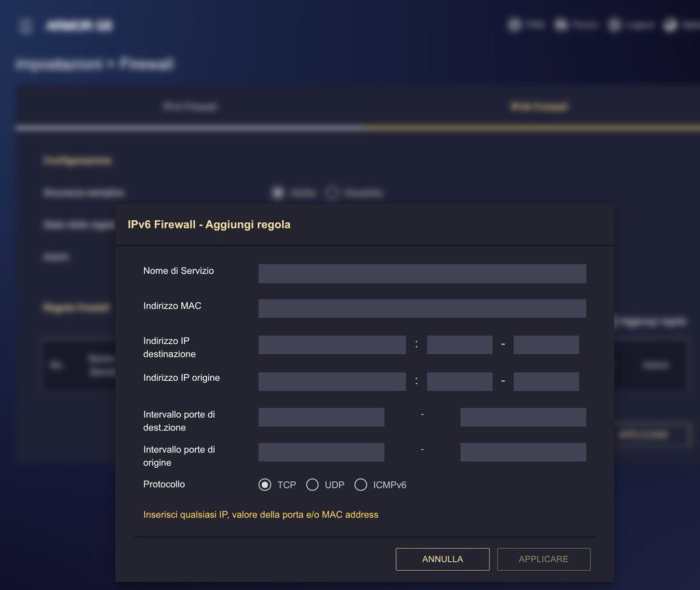The width and height of the screenshot is (700, 590).
Task: Click the Indirizzo MAC input field
Action: point(422,308)
